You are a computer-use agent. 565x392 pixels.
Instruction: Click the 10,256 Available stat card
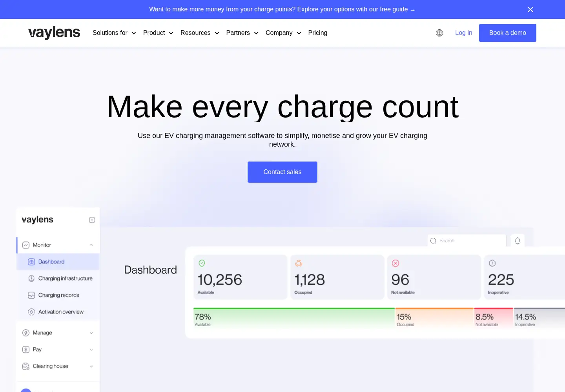pyautogui.click(x=241, y=277)
